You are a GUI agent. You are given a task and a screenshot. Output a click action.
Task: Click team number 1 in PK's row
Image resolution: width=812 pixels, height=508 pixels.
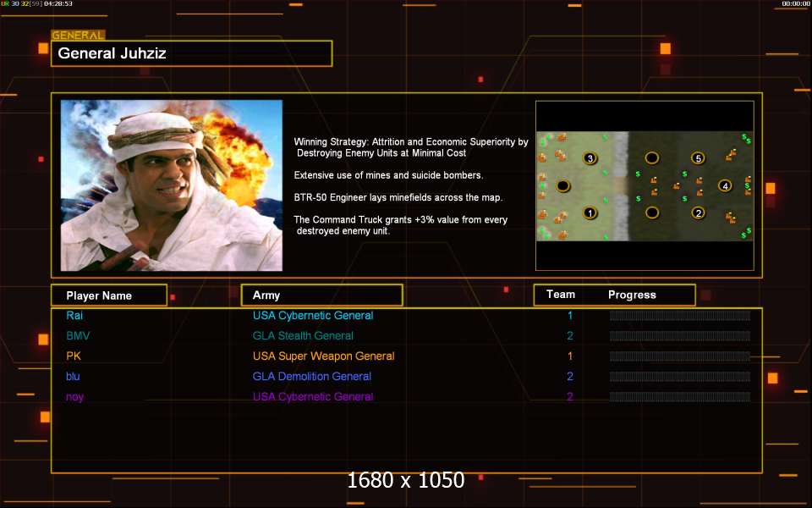click(570, 356)
